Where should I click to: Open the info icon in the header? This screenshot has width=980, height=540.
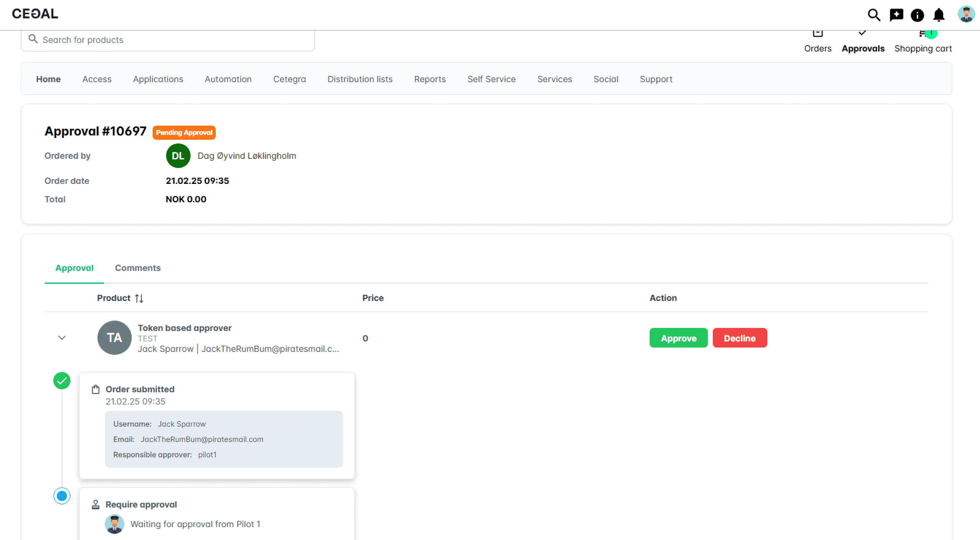[x=917, y=15]
